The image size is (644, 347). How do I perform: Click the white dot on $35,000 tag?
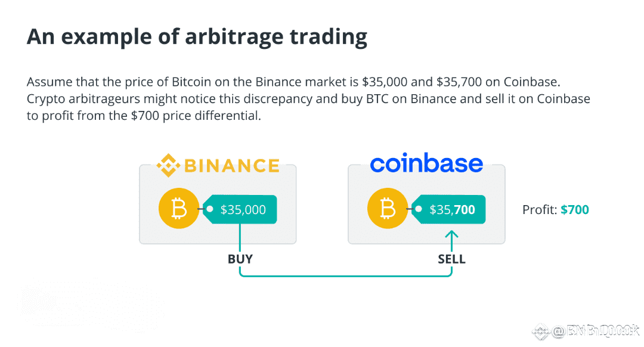pos(210,209)
